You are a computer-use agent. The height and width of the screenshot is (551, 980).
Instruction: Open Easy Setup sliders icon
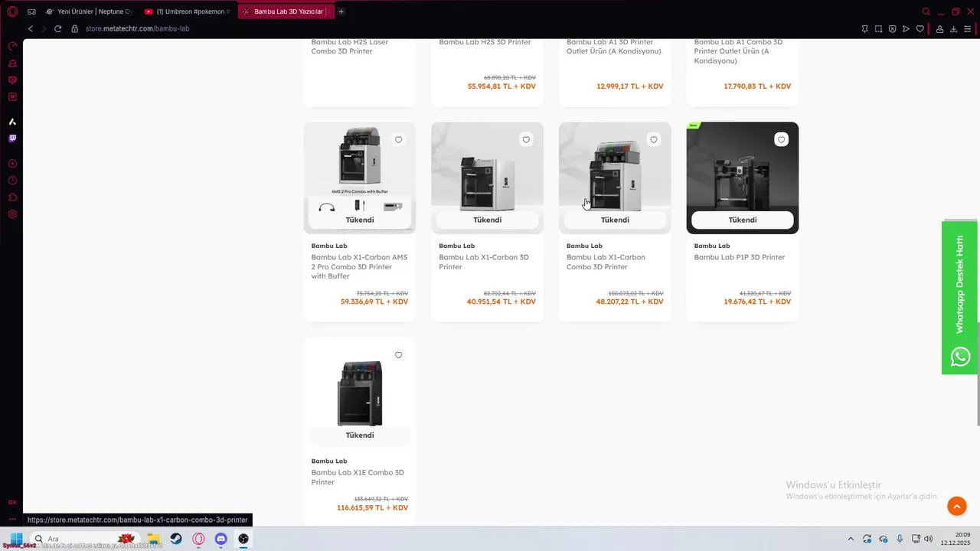pyautogui.click(x=968, y=28)
